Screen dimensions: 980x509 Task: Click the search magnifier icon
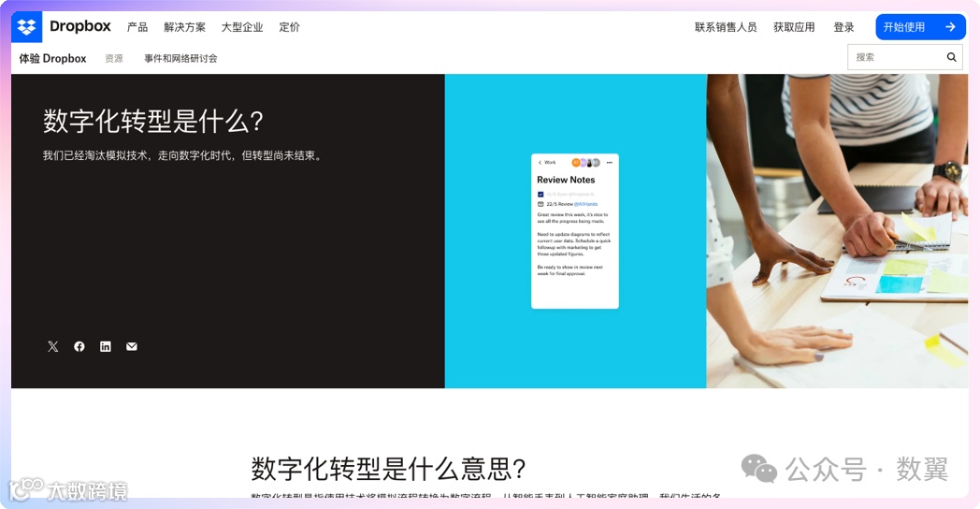(951, 57)
